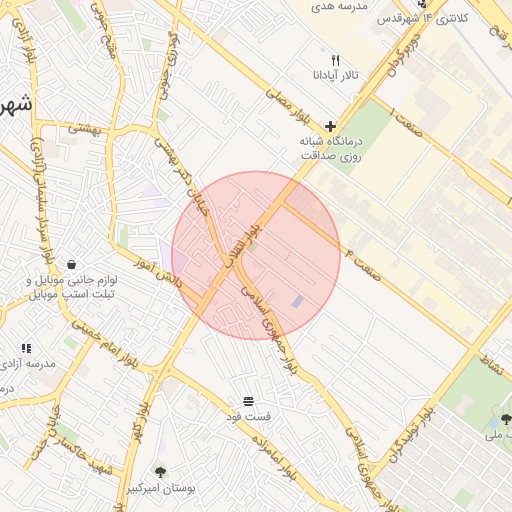This screenshot has height=512, width=512.
Task: Click the shopping bag icon for لوازم جانبی موبایل
Action: tap(71, 265)
